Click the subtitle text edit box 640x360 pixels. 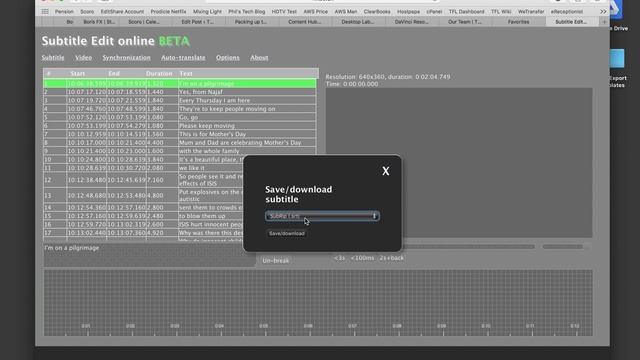[149, 256]
